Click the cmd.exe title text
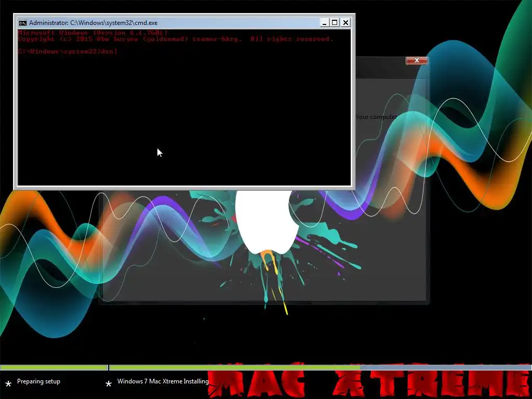Image resolution: width=532 pixels, height=399 pixels. tap(94, 23)
